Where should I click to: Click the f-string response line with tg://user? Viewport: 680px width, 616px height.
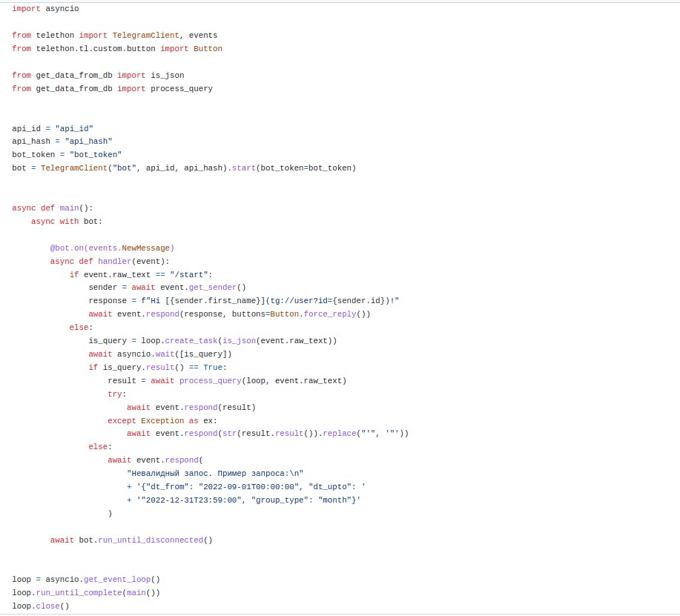coord(244,301)
